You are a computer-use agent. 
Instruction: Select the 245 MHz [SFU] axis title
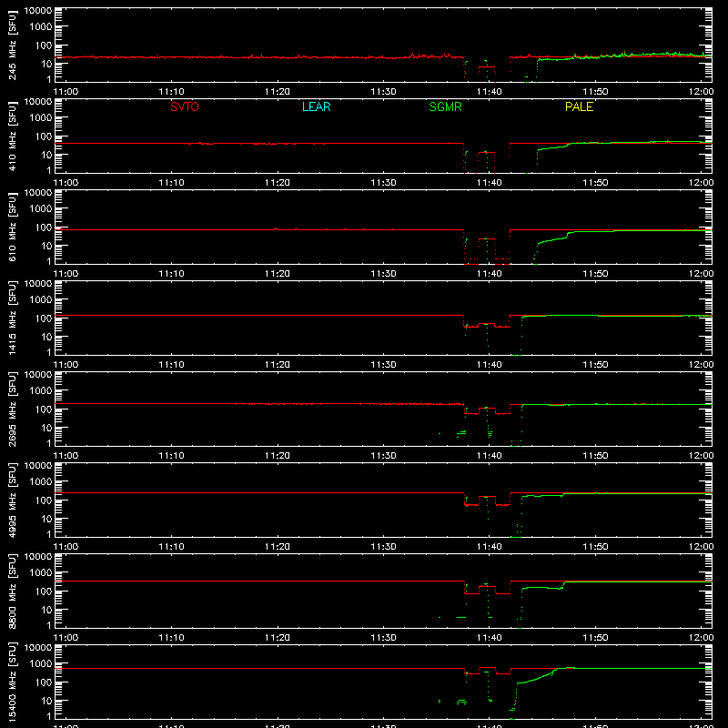pos(13,45)
